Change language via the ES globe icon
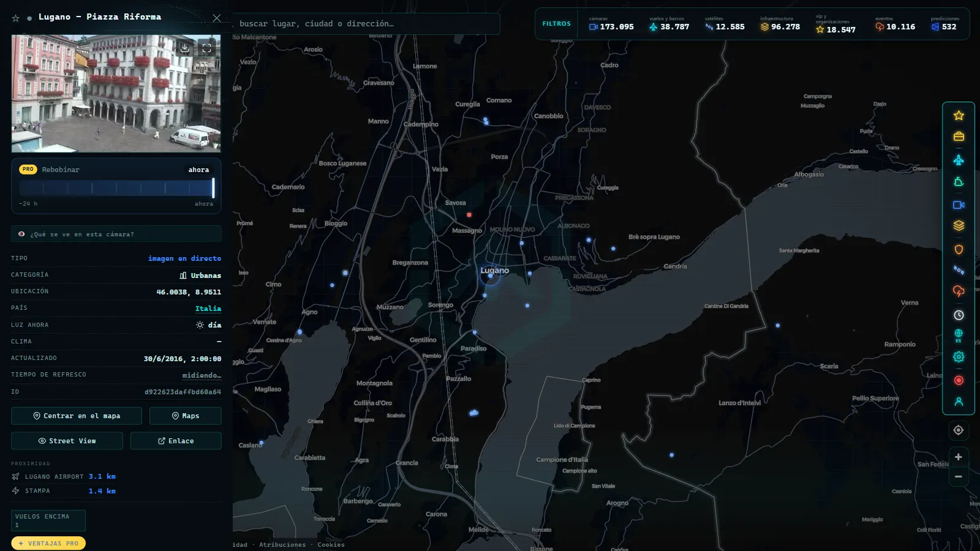Screen dimensions: 980x551 959,335
